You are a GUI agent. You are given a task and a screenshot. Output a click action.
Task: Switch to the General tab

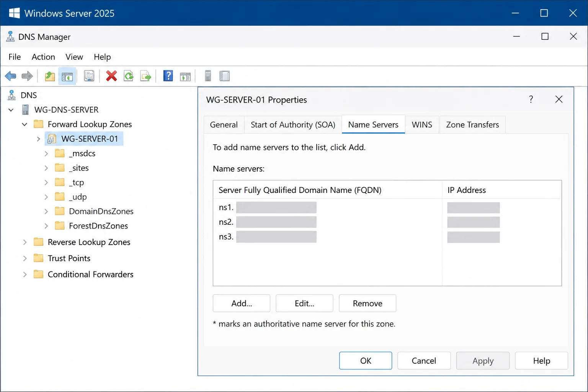point(224,125)
